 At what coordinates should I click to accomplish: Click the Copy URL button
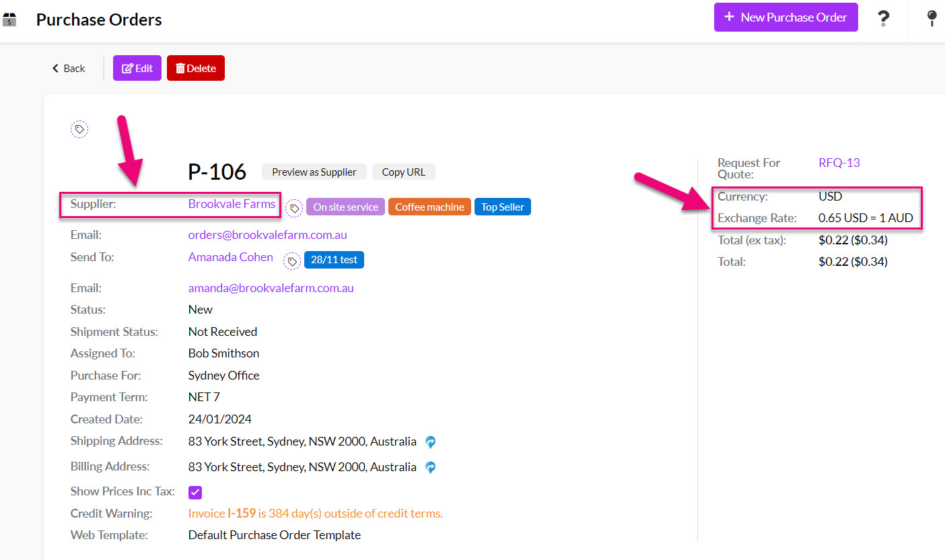pyautogui.click(x=404, y=172)
